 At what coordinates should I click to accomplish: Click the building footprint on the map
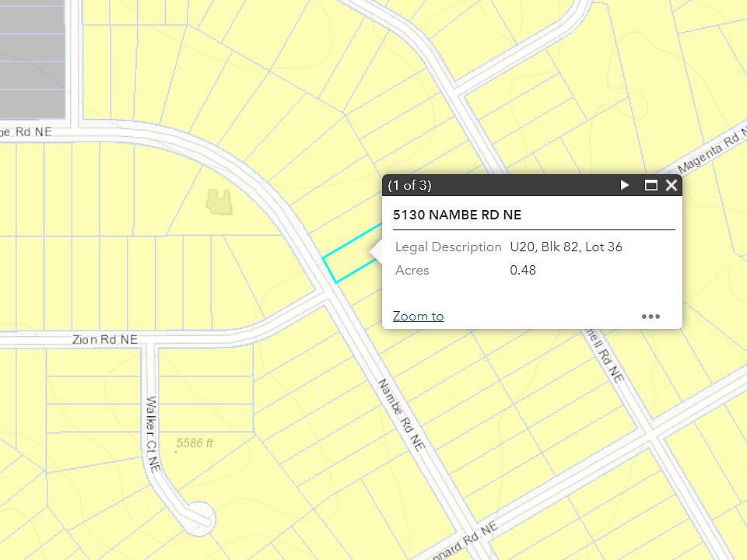(219, 202)
